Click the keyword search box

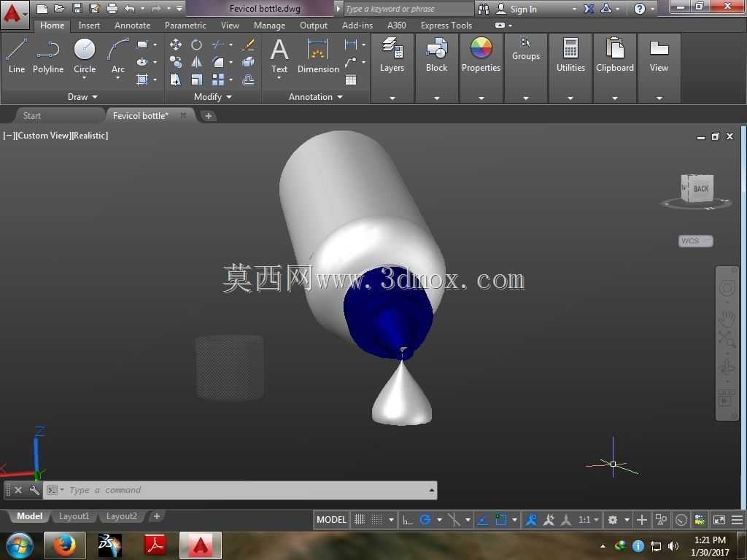tap(409, 9)
